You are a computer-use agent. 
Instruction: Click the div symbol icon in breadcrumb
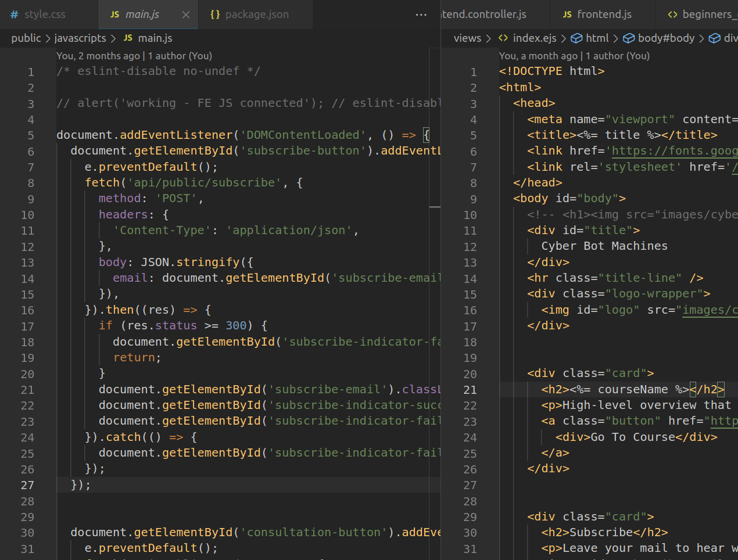714,38
